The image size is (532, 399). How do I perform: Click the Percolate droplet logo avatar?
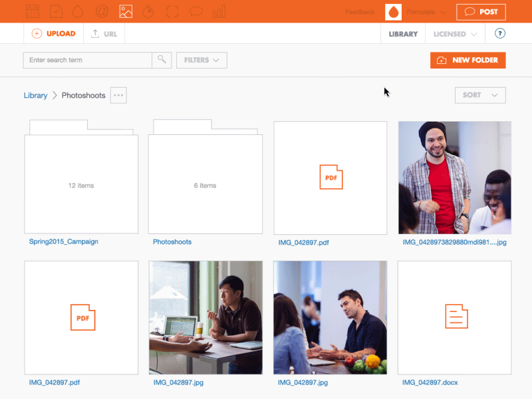[394, 12]
